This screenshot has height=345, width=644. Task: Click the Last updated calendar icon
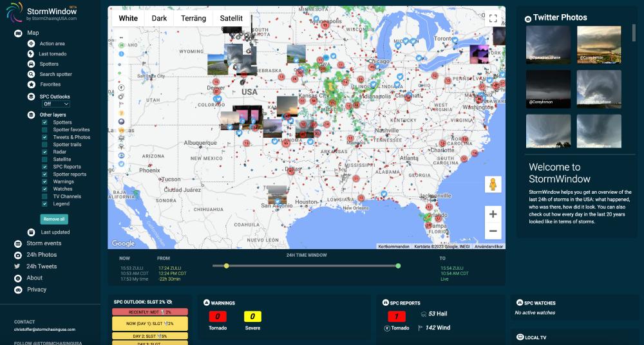(32, 232)
